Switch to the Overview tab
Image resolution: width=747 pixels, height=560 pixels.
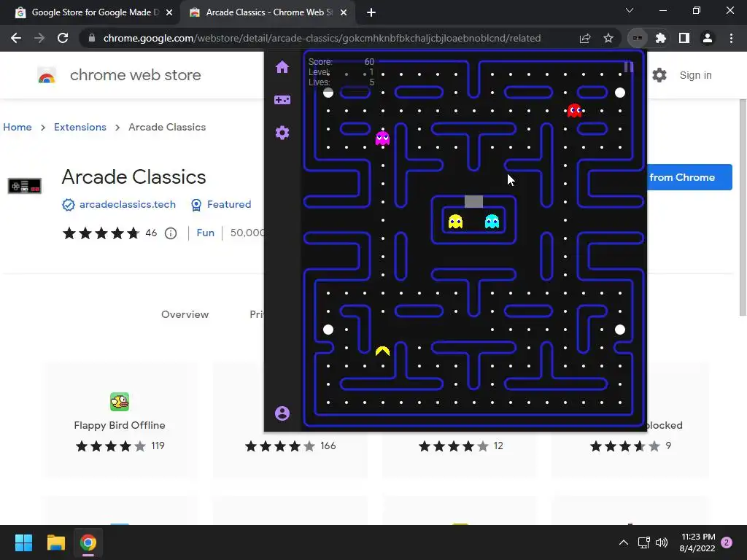[185, 314]
